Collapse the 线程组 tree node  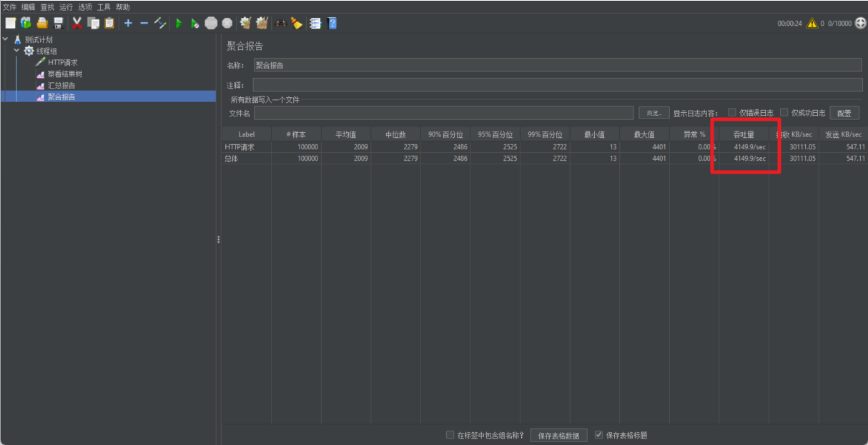tap(16, 51)
